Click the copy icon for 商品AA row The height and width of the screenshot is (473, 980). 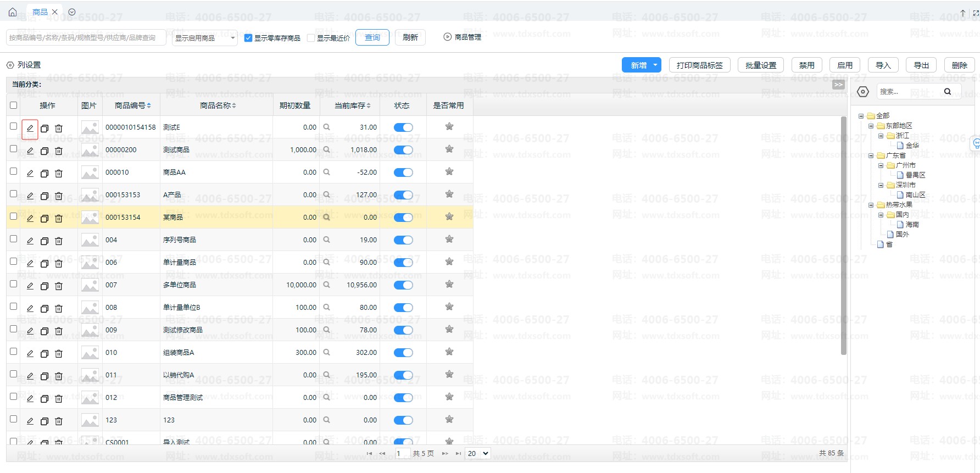pyautogui.click(x=44, y=173)
